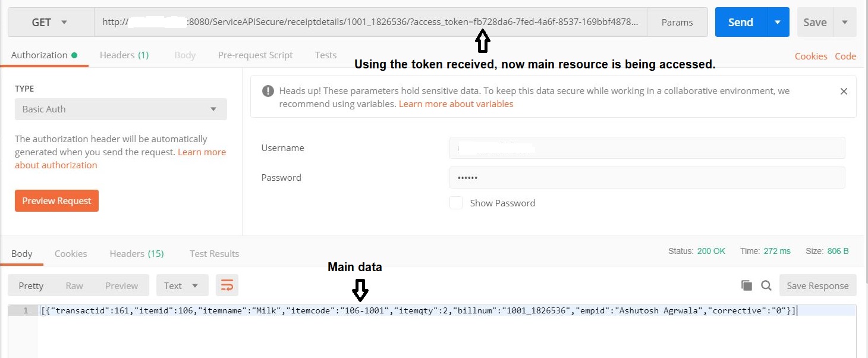Copy response body with the copy icon
Screen dimensions: 868x358
point(747,285)
